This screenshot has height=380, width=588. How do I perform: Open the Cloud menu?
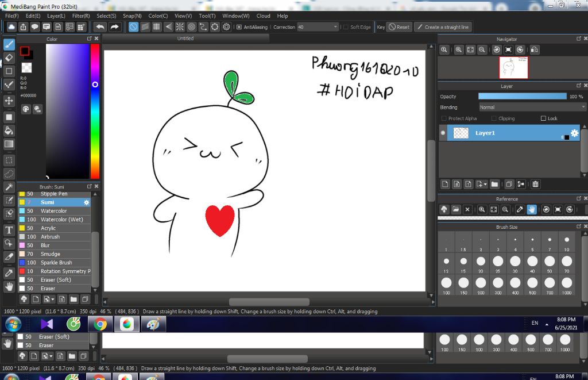[263, 16]
